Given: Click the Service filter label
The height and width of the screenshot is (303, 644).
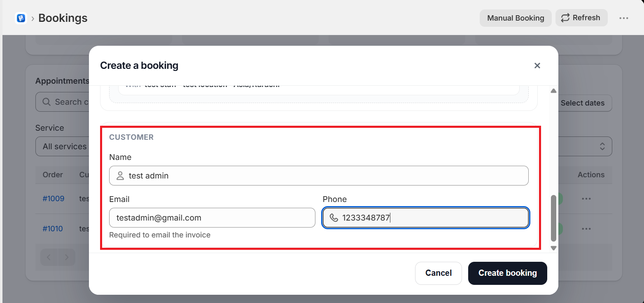Looking at the screenshot, I should coord(50,128).
